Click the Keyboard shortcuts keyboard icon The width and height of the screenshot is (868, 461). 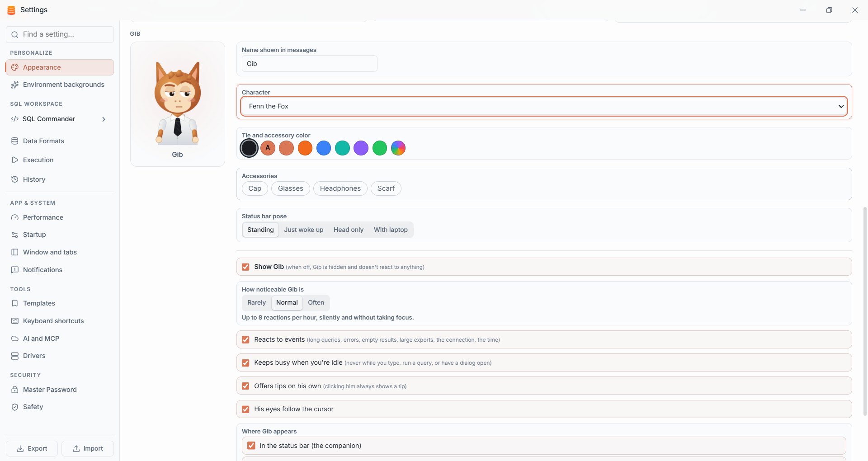[x=15, y=321]
